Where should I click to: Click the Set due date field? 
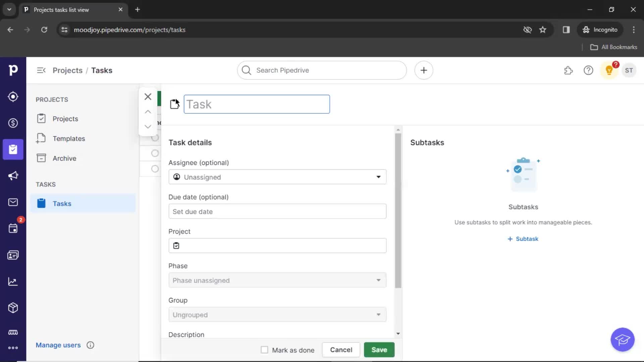click(277, 211)
